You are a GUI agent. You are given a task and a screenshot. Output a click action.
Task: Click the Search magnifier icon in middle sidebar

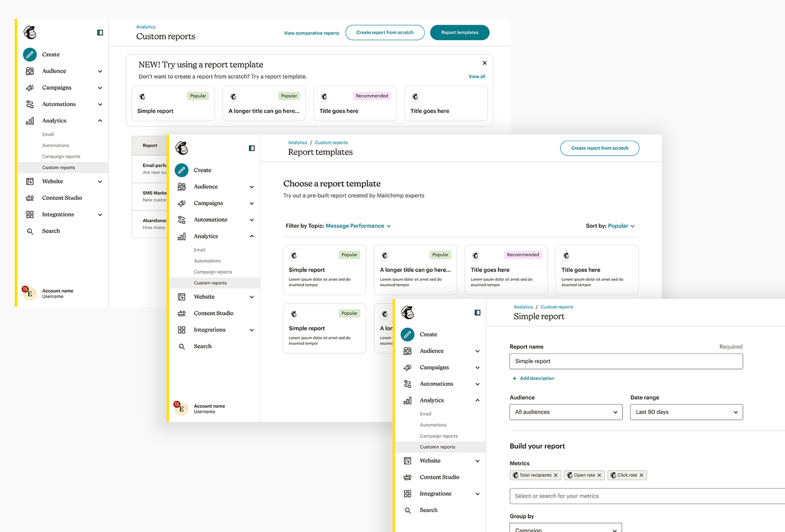182,347
